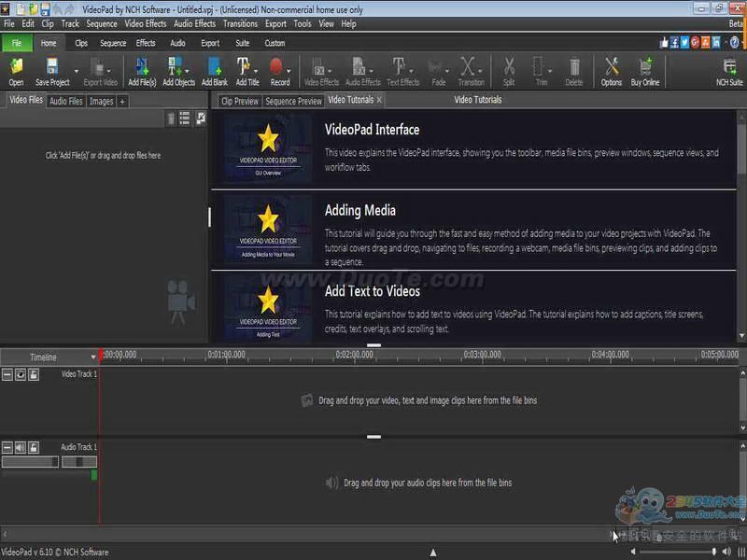Viewport: 747px width, 560px height.
Task: Click the Save Project toolbar icon
Action: click(x=52, y=72)
